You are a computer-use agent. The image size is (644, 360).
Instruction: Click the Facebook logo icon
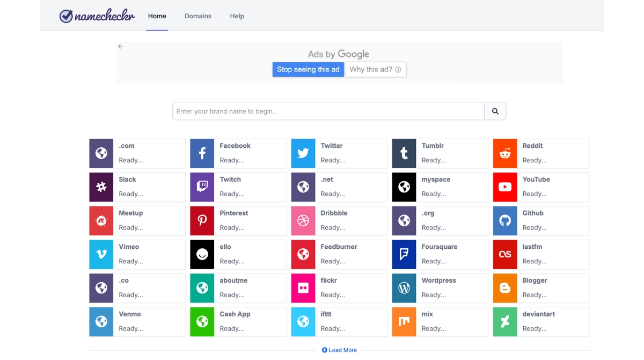point(202,154)
